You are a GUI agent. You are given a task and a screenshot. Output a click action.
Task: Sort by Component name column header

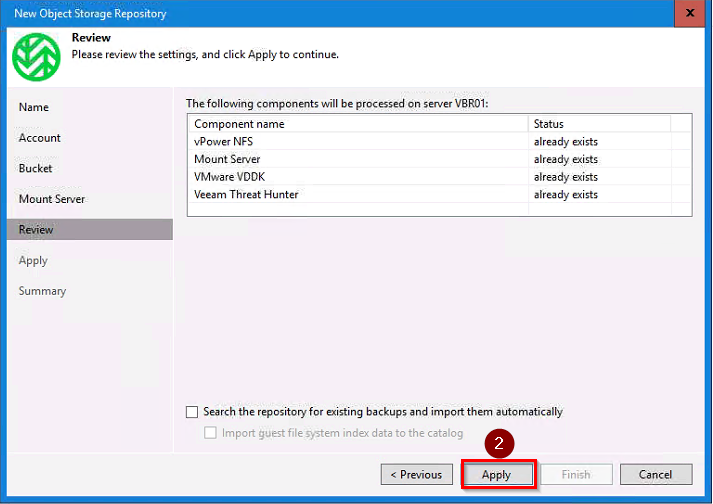pos(358,124)
